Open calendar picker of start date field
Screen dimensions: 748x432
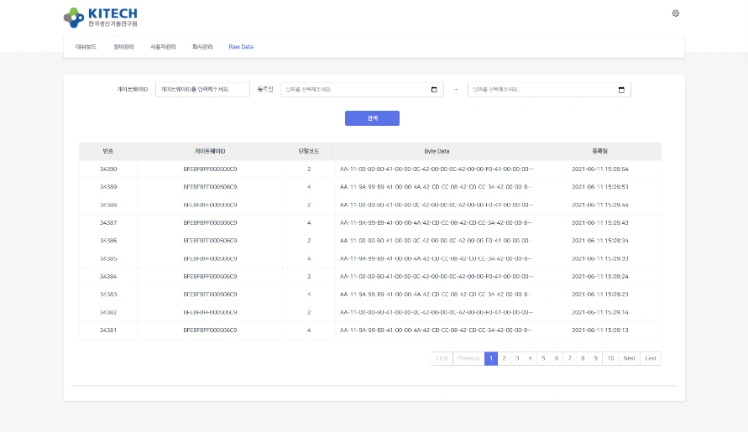434,89
